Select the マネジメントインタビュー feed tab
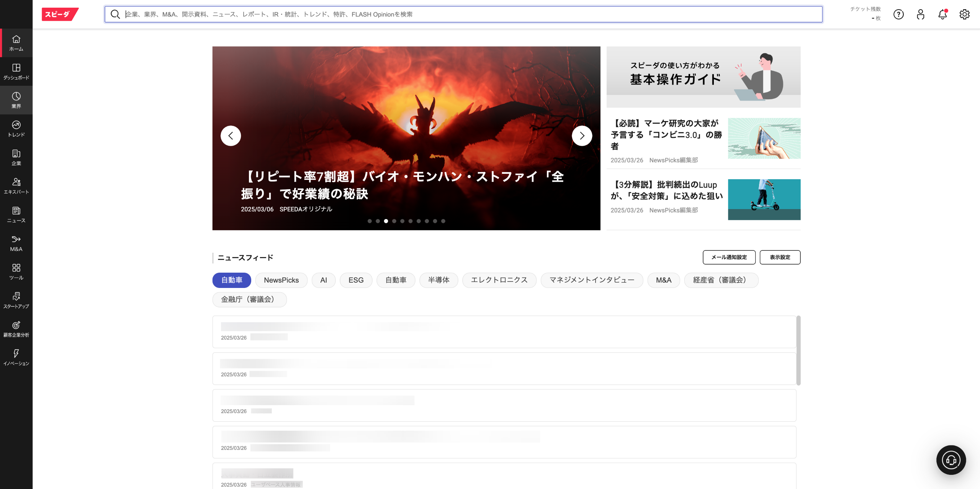Image resolution: width=980 pixels, height=489 pixels. pos(592,280)
